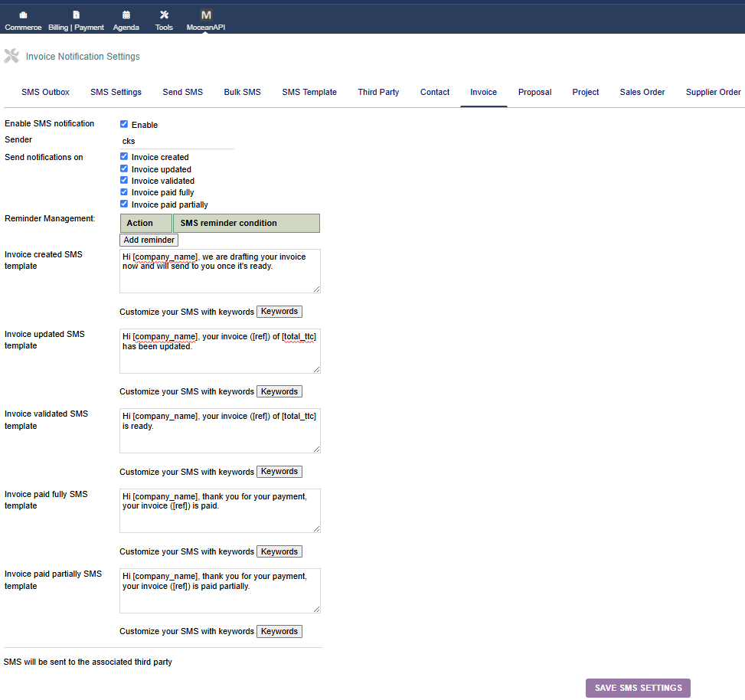Uncheck Enable SMS notification checkbox
Screen dimensions: 745x700
(x=124, y=124)
